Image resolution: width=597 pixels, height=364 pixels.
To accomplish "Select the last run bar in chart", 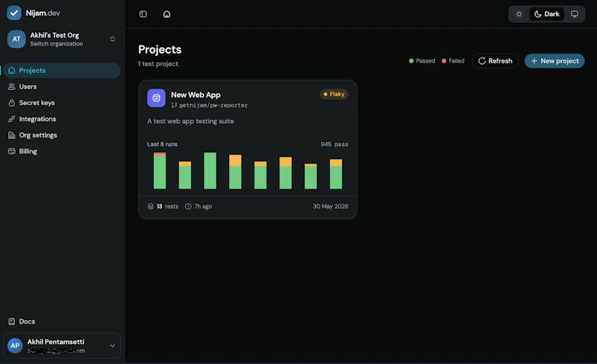I will tap(336, 174).
